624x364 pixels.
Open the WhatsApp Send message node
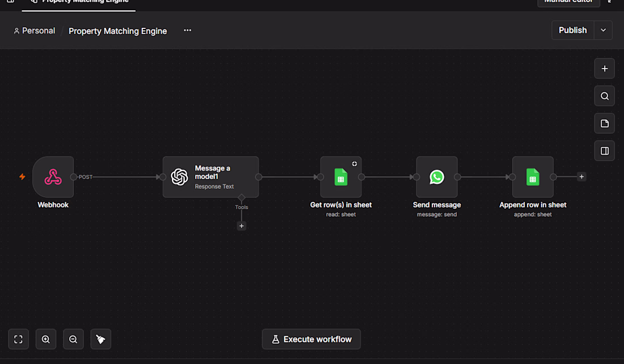coord(437,177)
